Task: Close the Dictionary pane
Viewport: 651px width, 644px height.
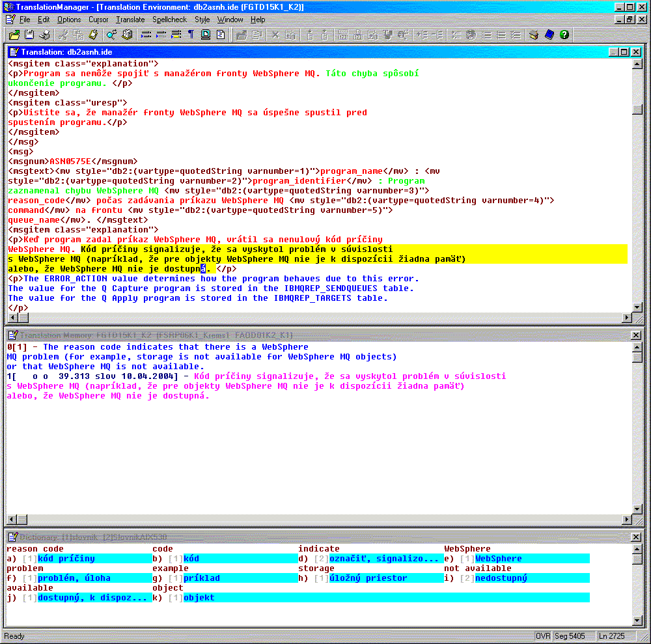Action: (636, 537)
